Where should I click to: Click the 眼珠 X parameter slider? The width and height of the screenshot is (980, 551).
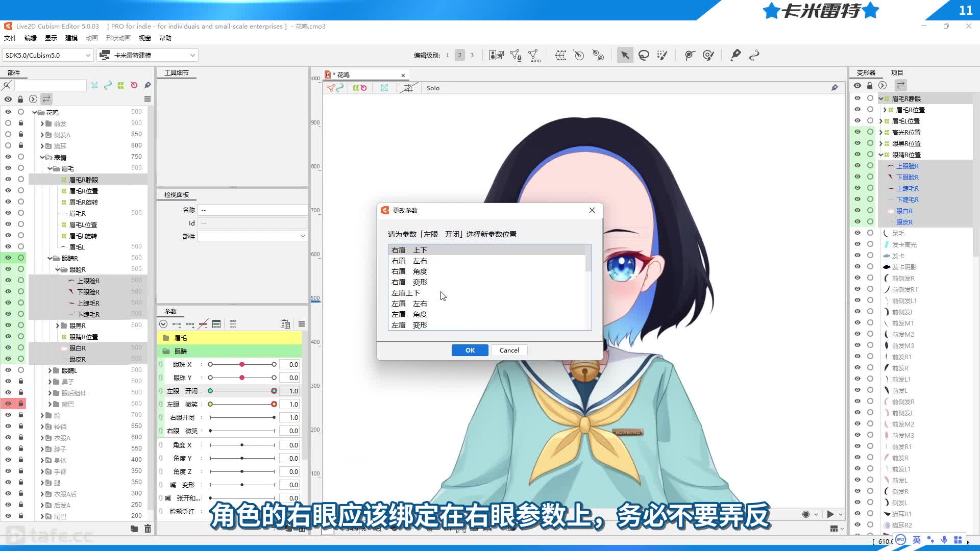[x=242, y=364]
